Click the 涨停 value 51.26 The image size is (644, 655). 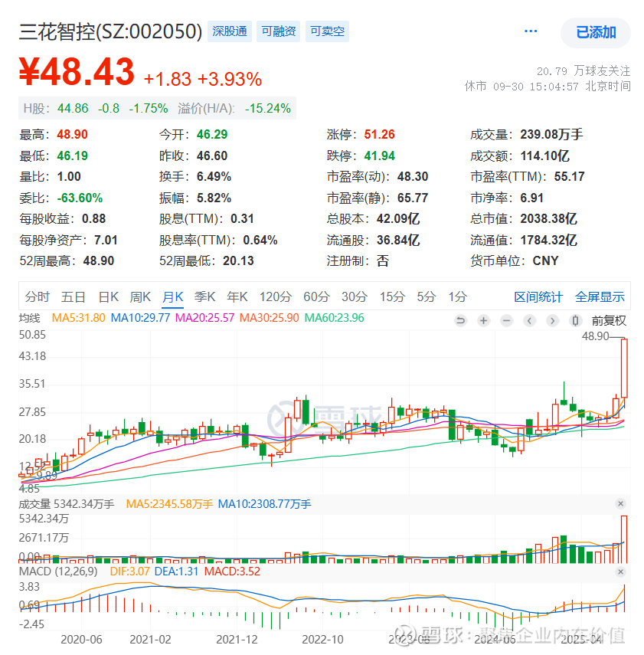(x=379, y=135)
